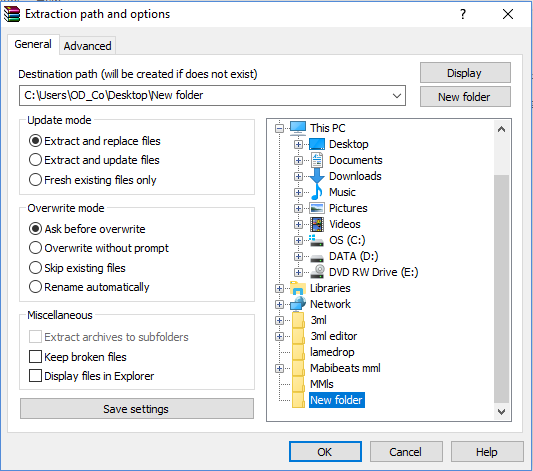Click the Pictures icon in tree
533x471 pixels.
[317, 208]
